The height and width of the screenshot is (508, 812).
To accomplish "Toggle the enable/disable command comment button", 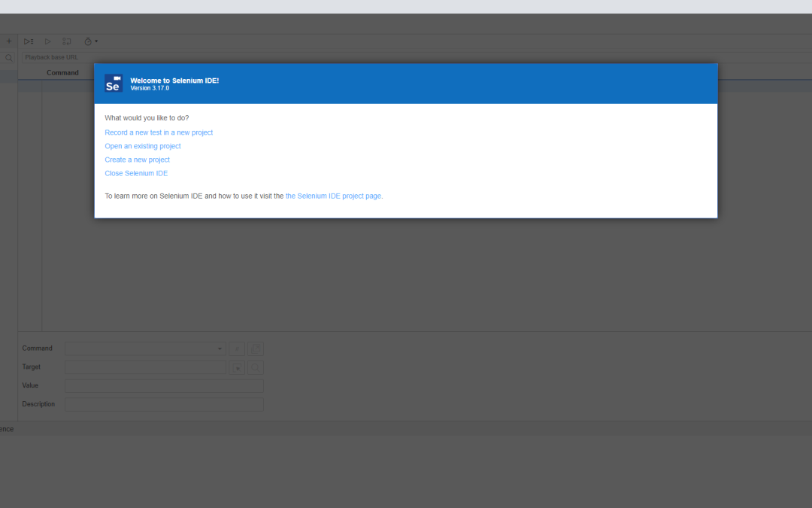I will pyautogui.click(x=237, y=349).
